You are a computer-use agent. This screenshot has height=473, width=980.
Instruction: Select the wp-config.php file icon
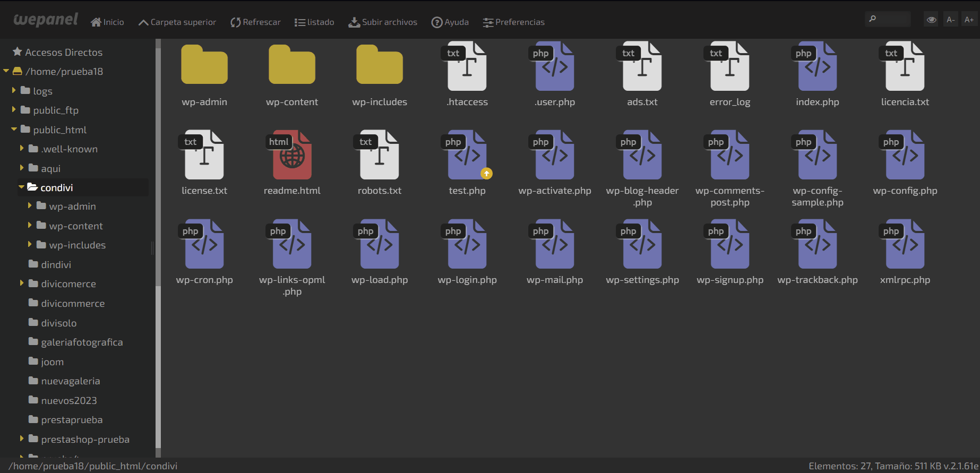[905, 155]
